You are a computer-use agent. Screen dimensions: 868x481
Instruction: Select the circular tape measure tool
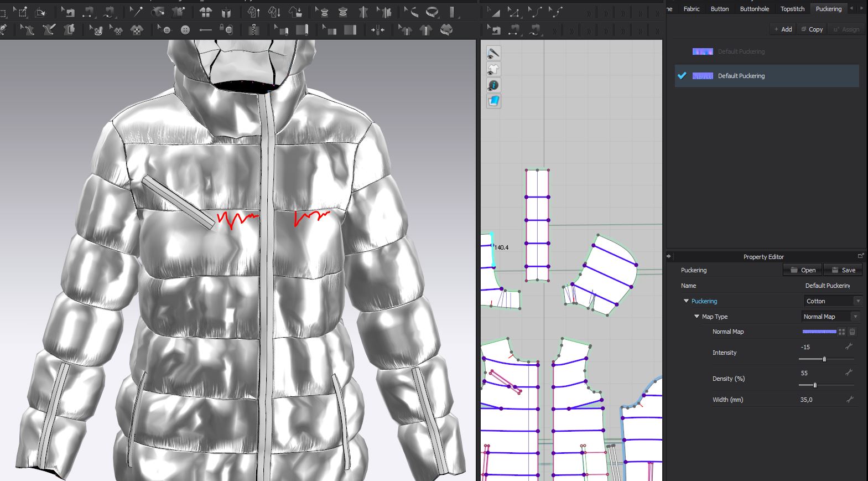coord(432,12)
